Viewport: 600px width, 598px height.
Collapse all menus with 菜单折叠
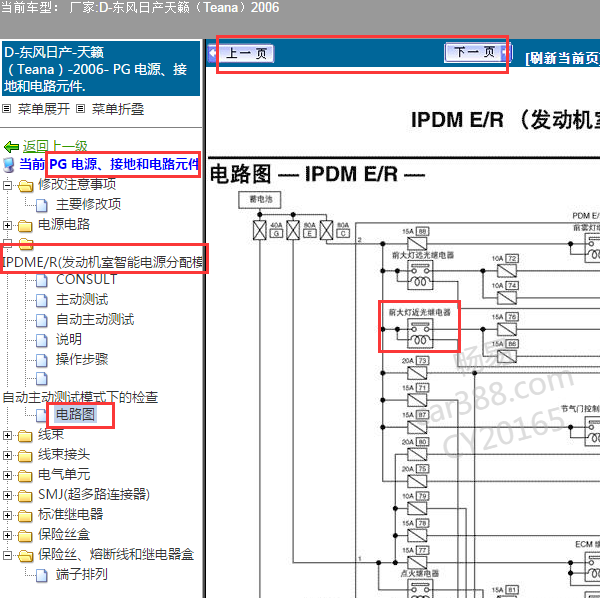pos(118,109)
